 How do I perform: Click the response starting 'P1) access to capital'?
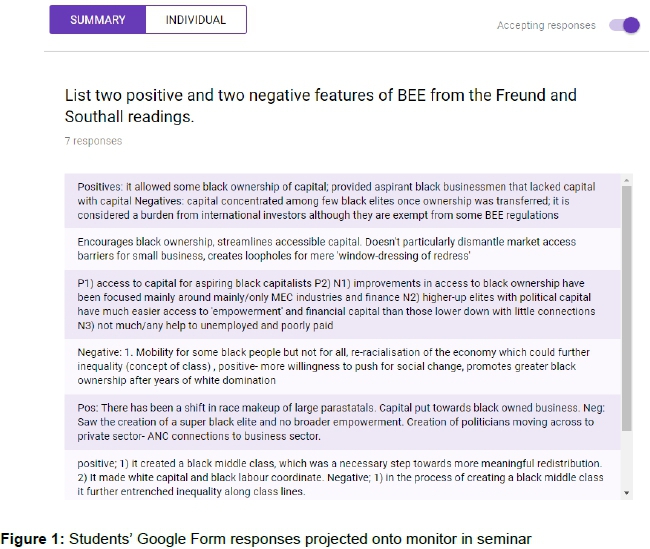point(342,304)
